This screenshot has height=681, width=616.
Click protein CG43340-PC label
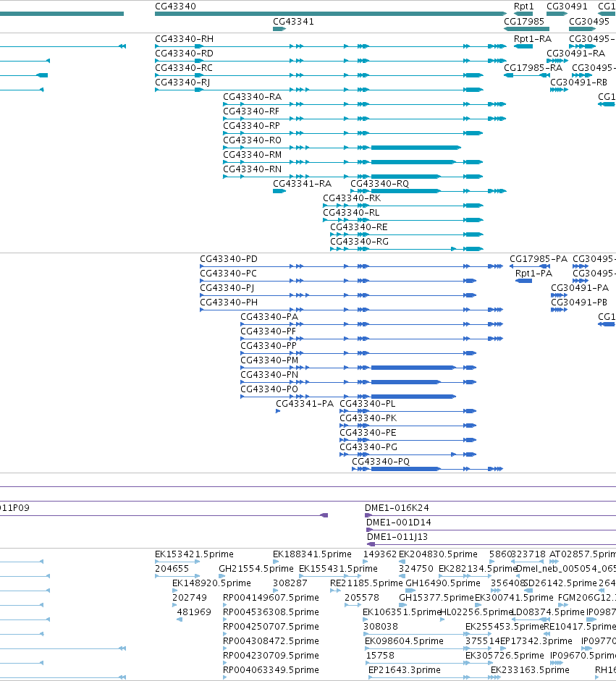228,274
